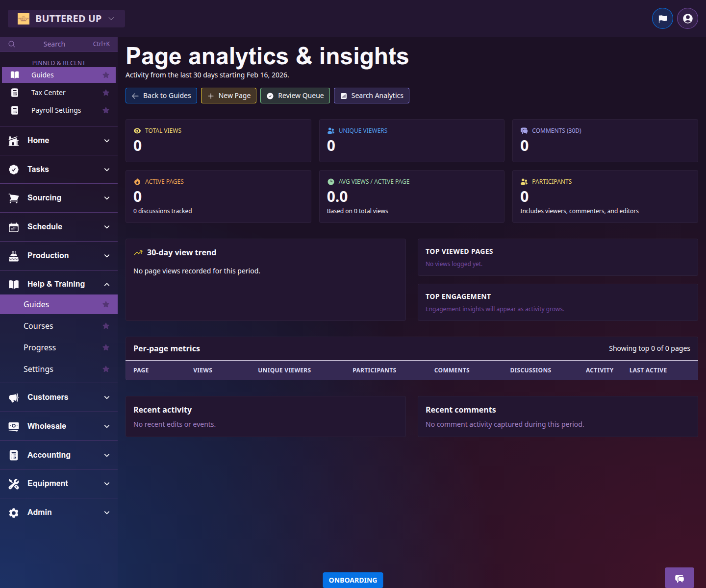This screenshot has height=588, width=706.
Task: Click the Sourcing shopping cart icon
Action: (14, 197)
